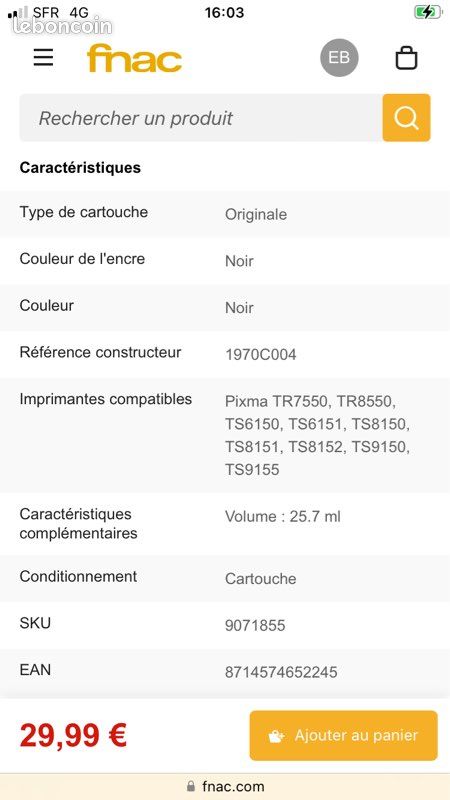Screen dimensions: 450x800
Task: Tap the 16:03 clock in status bar
Action: coord(224,12)
